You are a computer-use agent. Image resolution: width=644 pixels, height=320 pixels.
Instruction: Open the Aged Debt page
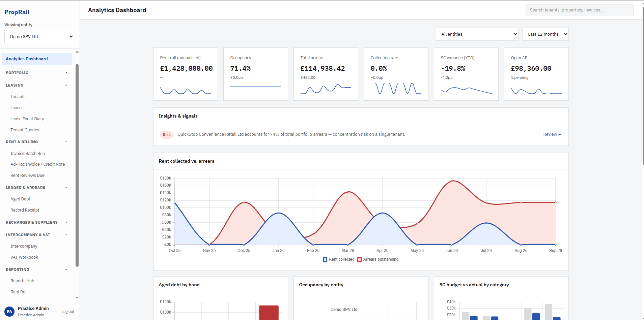pyautogui.click(x=20, y=199)
